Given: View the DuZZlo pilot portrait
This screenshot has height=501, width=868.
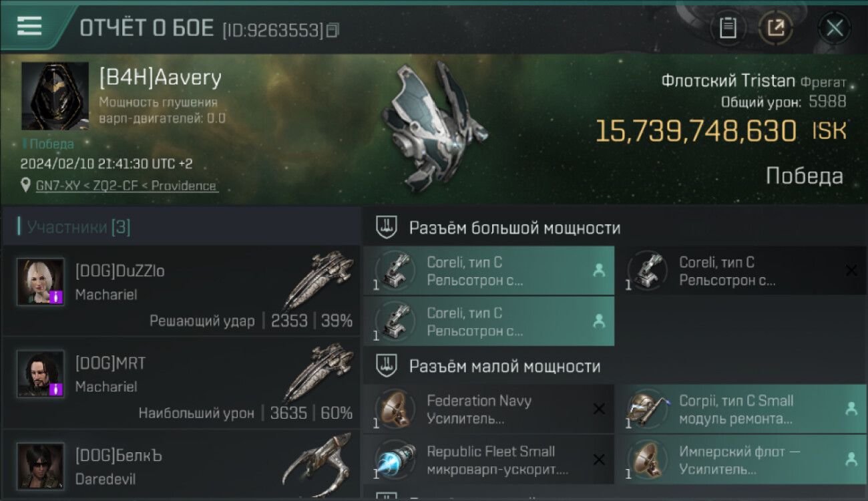Looking at the screenshot, I should [41, 282].
